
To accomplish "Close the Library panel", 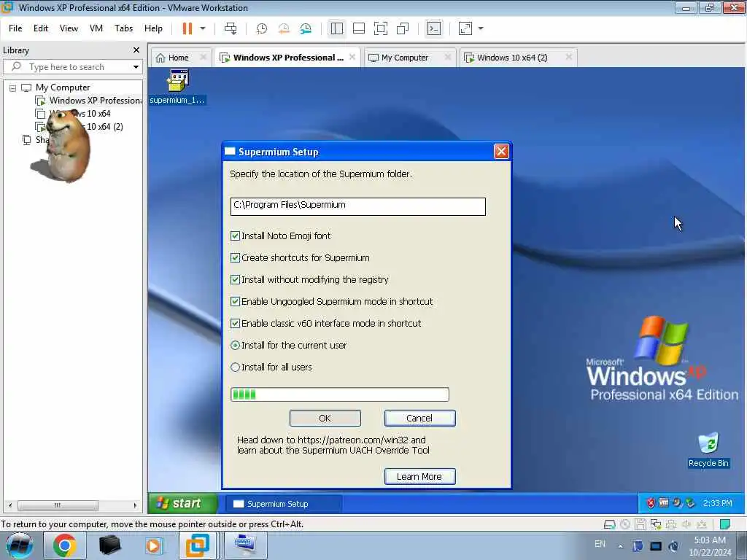I will pos(136,50).
